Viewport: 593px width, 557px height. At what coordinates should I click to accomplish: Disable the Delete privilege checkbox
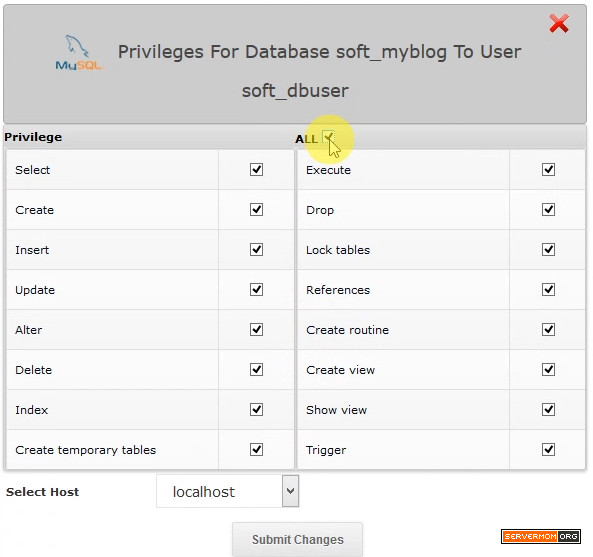tap(256, 369)
